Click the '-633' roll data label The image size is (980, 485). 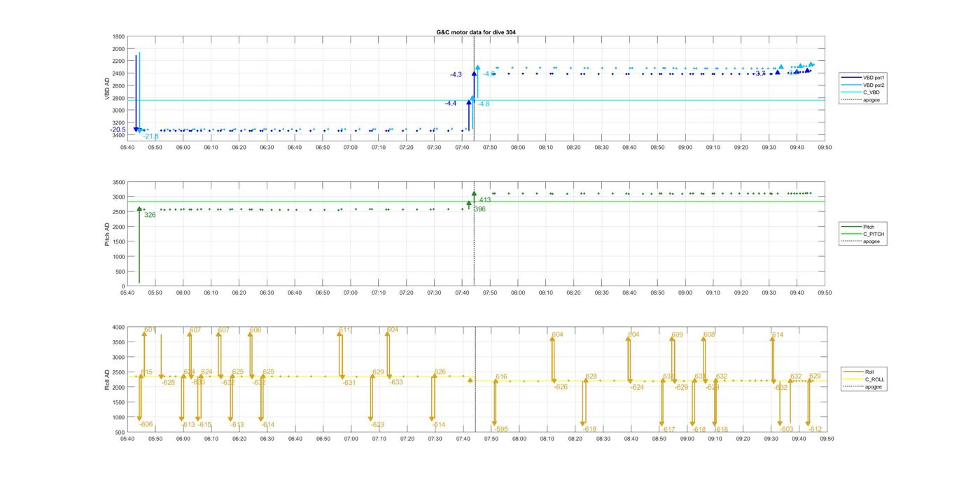[x=396, y=382]
